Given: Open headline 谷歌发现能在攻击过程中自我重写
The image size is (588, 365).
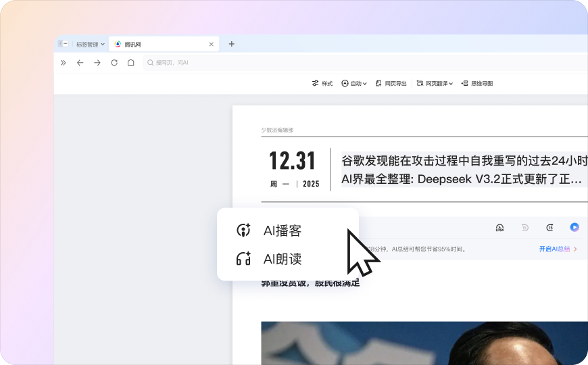Looking at the screenshot, I should [x=464, y=161].
